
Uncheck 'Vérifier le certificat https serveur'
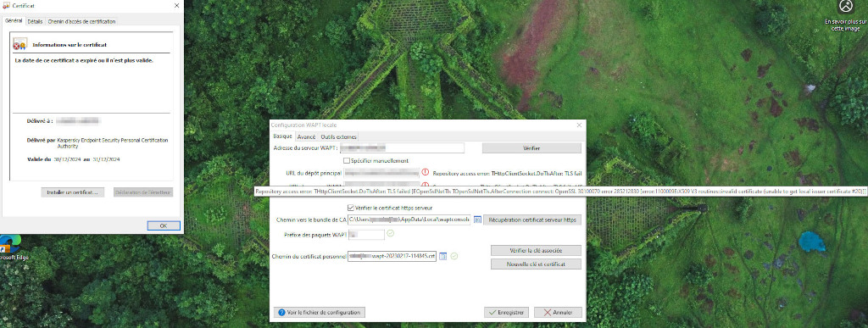tap(350, 208)
